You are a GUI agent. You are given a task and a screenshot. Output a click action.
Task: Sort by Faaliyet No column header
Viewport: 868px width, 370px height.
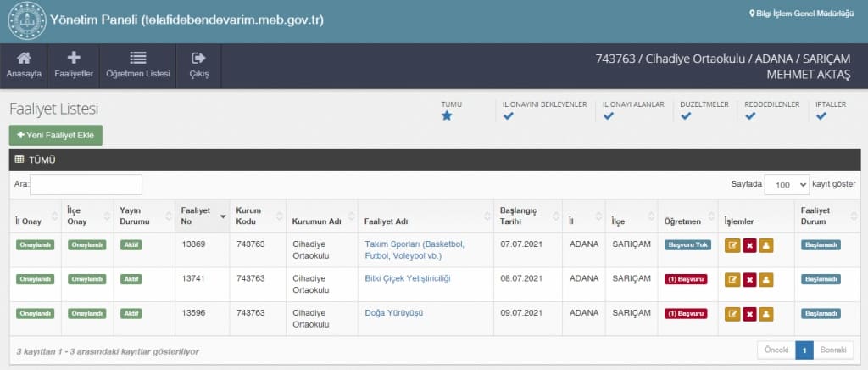pyautogui.click(x=202, y=216)
